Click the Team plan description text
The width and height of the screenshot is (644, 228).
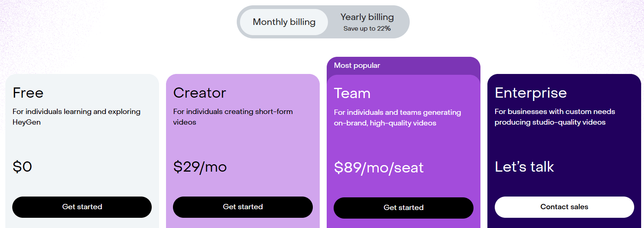(397, 118)
